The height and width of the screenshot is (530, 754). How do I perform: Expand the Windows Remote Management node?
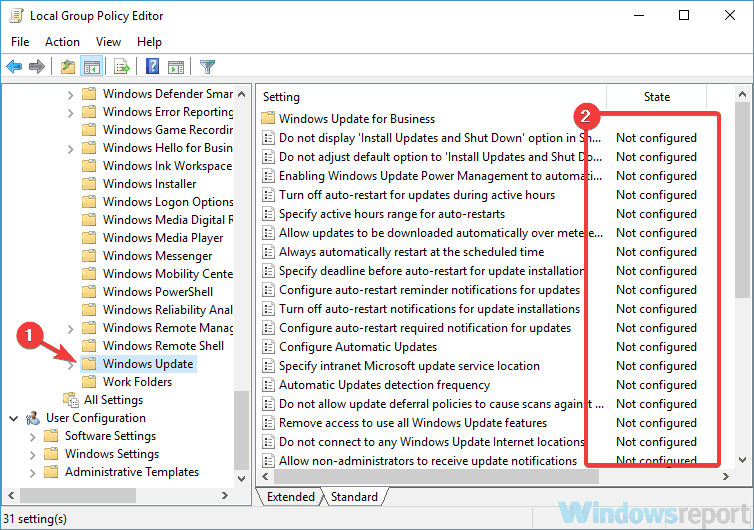coord(71,329)
